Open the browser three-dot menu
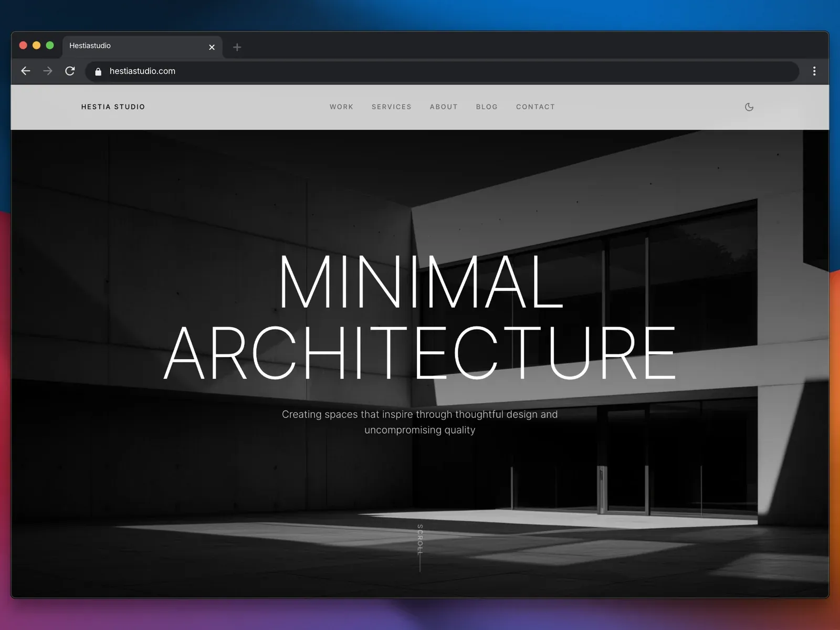Viewport: 840px width, 630px height. (x=814, y=71)
